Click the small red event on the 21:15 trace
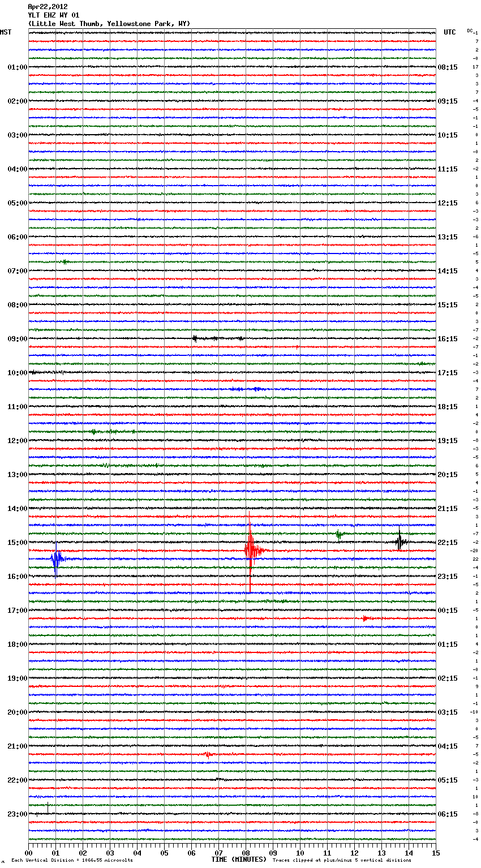The image size is (481, 868). (208, 754)
